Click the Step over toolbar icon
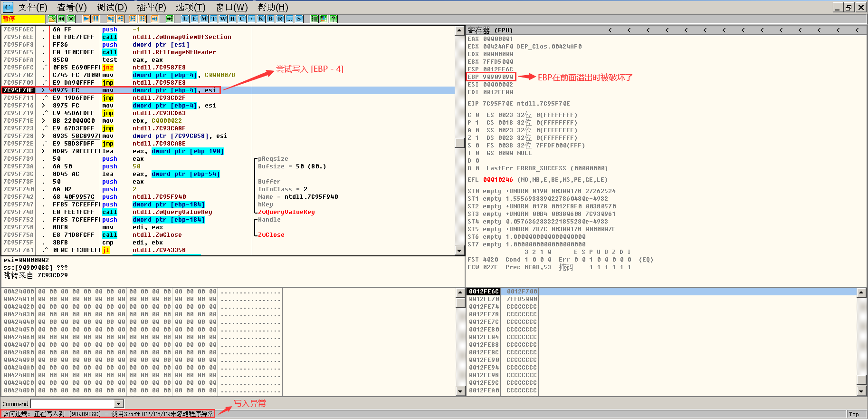 coord(120,19)
